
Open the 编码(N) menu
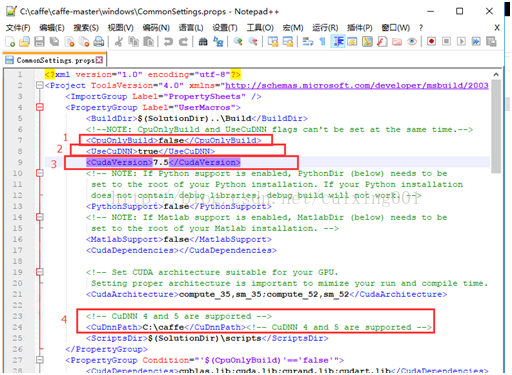156,28
